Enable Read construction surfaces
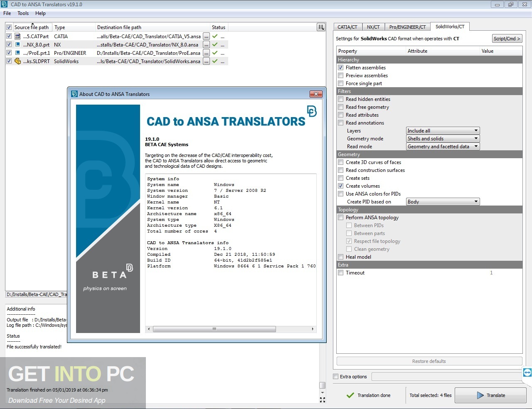This screenshot has width=532, height=409. pos(341,170)
